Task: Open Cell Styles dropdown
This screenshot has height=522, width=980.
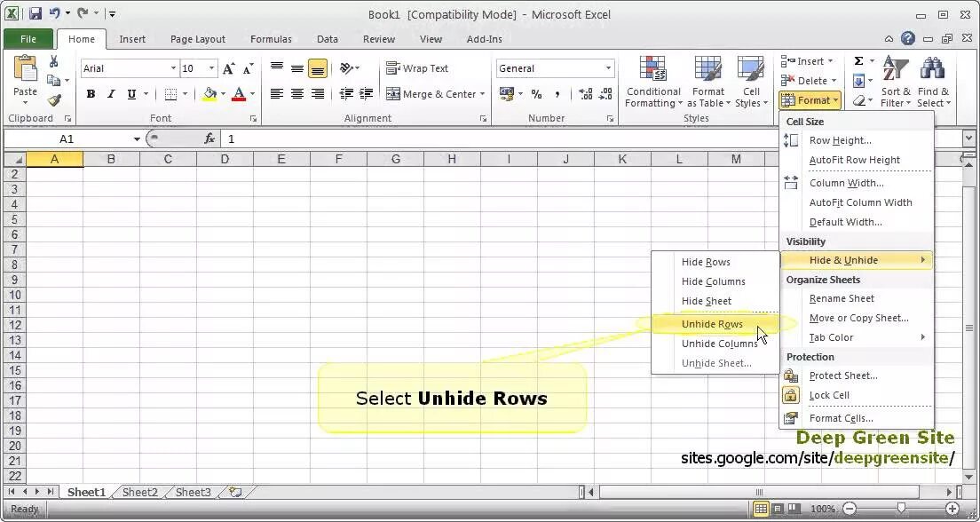Action: point(751,82)
